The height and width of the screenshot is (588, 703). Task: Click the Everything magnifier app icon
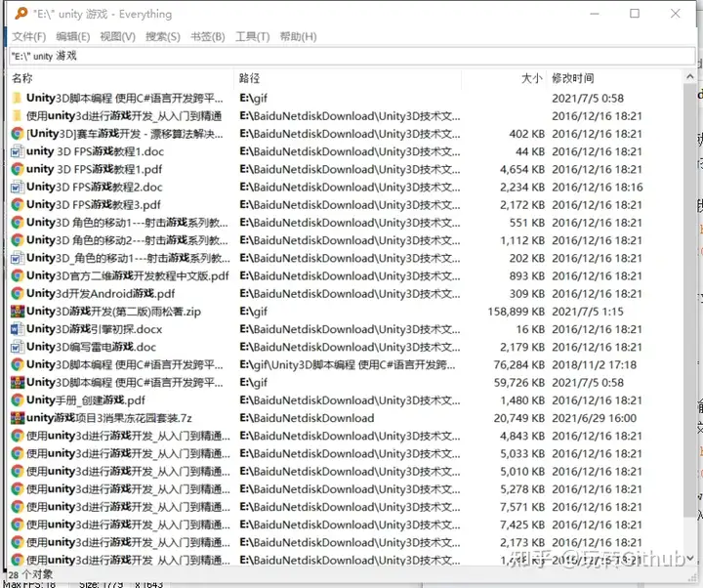click(21, 14)
